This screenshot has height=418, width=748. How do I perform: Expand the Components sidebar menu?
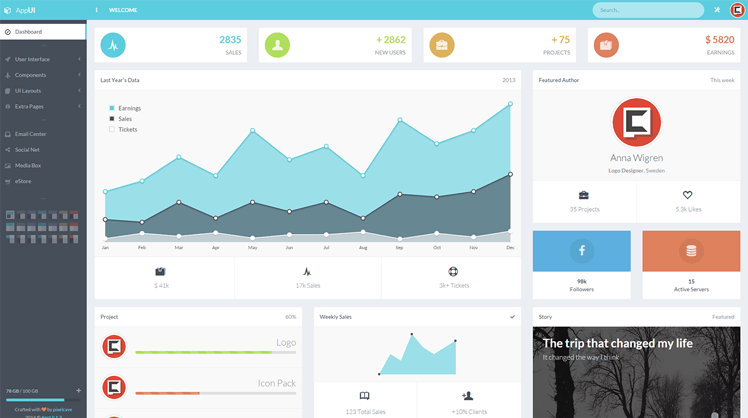tap(42, 75)
